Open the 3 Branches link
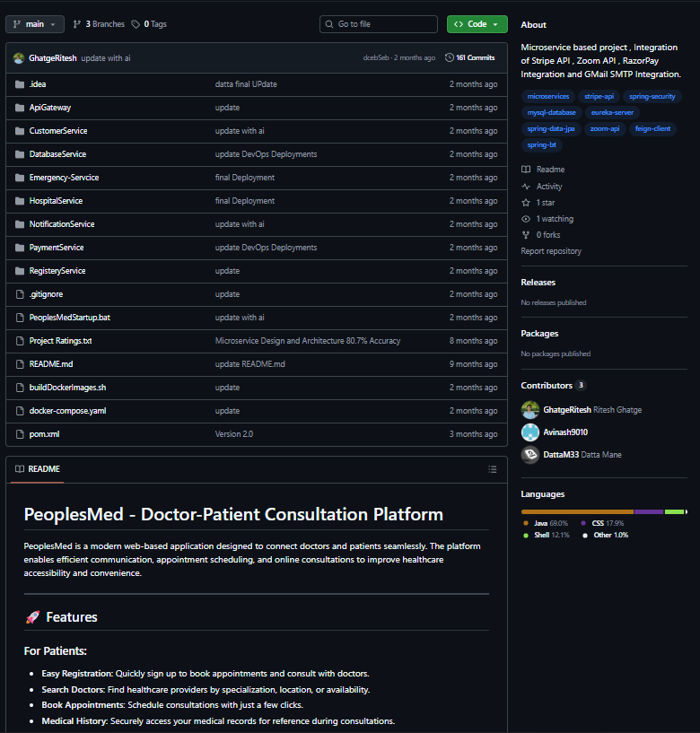 (x=99, y=24)
